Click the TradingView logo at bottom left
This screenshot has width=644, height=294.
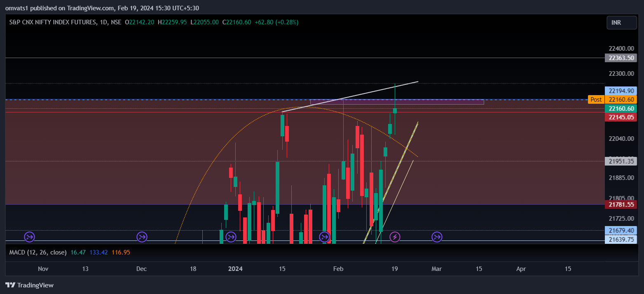pos(29,285)
